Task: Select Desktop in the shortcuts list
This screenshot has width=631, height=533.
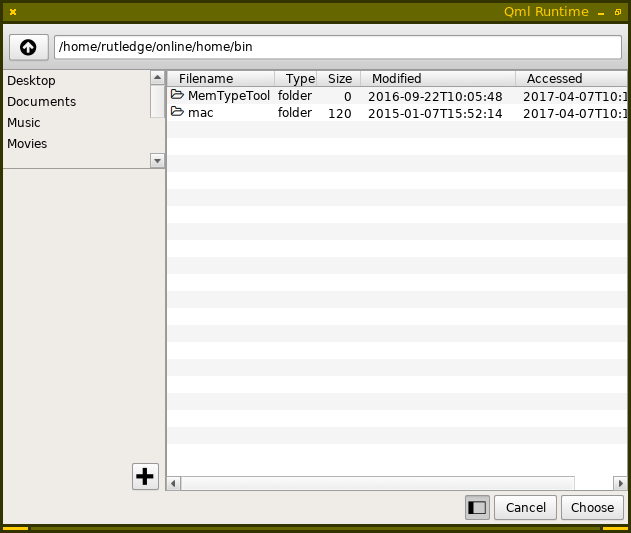Action: [32, 80]
